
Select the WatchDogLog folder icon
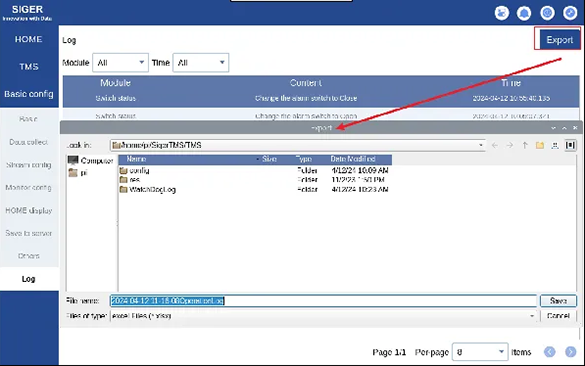click(123, 190)
